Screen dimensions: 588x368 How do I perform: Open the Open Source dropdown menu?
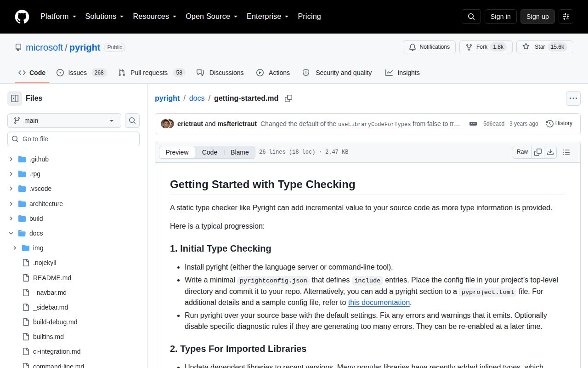click(x=211, y=17)
